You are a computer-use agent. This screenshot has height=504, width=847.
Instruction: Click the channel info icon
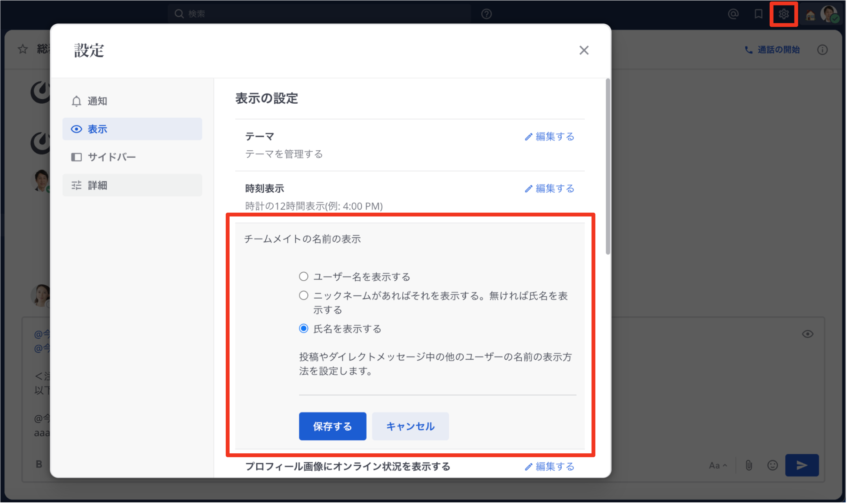click(822, 50)
